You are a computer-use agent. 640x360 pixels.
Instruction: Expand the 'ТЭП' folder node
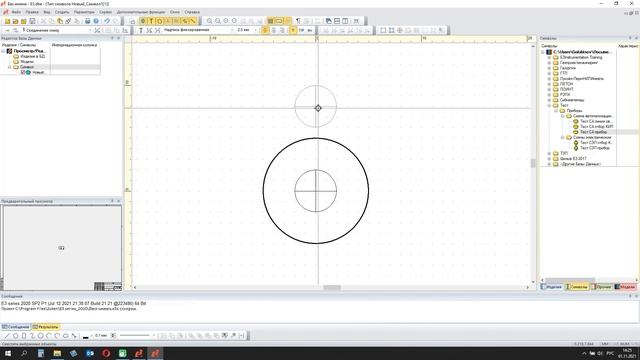pos(549,153)
